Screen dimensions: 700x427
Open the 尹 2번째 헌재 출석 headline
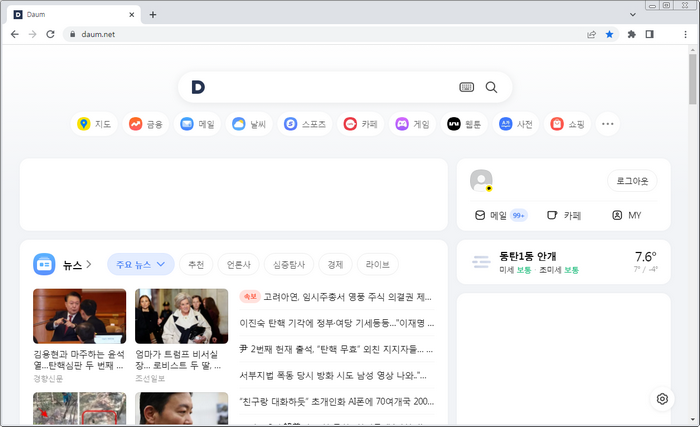(x=336, y=349)
